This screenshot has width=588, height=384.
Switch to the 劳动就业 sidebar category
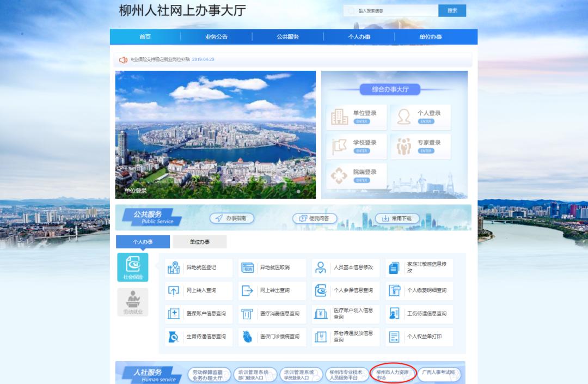[134, 300]
